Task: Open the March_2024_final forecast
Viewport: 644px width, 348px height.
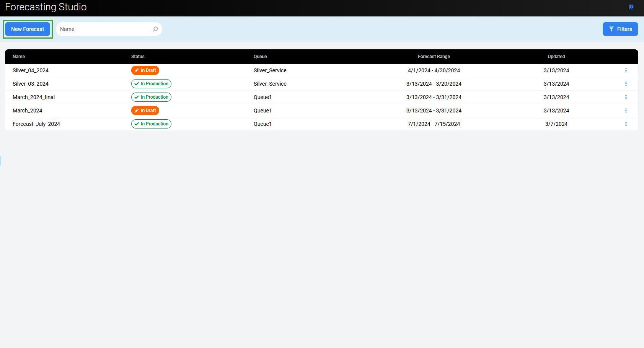Action: click(34, 97)
